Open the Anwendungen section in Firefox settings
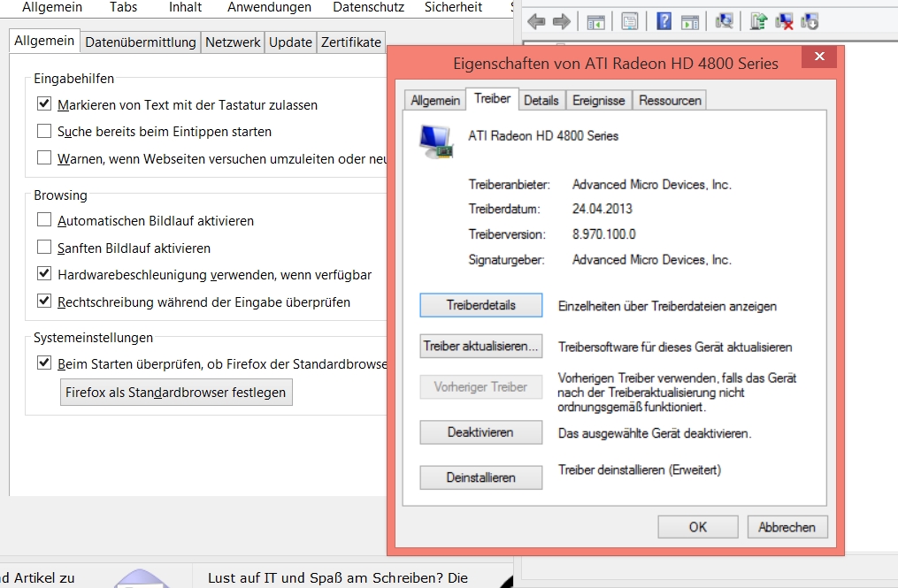The width and height of the screenshot is (898, 588). pyautogui.click(x=269, y=7)
